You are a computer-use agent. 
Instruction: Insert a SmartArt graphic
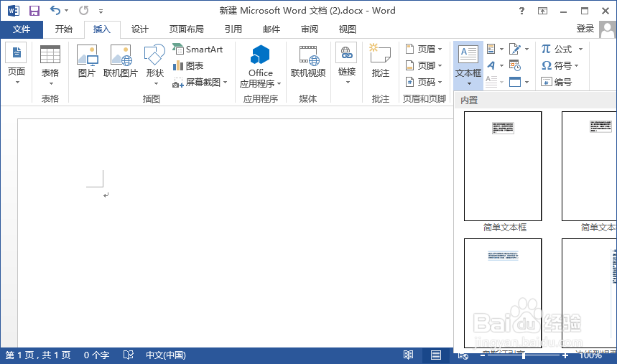point(198,50)
